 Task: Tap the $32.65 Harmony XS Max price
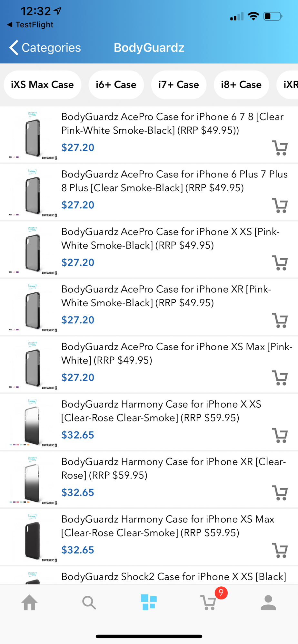click(x=78, y=550)
